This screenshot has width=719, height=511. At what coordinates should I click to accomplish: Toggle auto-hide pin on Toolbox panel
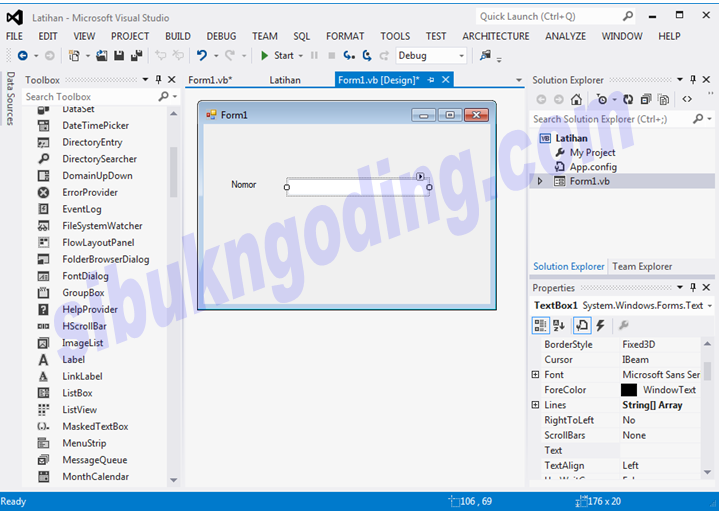tap(159, 80)
